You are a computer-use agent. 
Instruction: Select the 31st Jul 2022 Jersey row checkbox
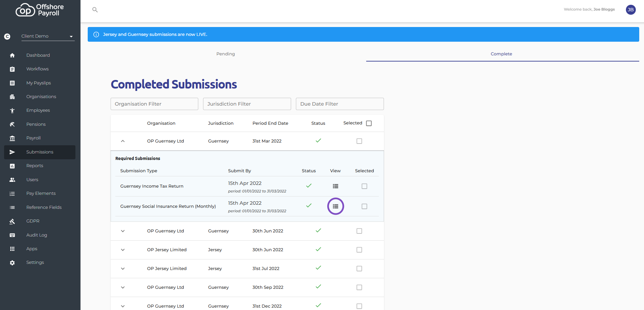tap(359, 269)
